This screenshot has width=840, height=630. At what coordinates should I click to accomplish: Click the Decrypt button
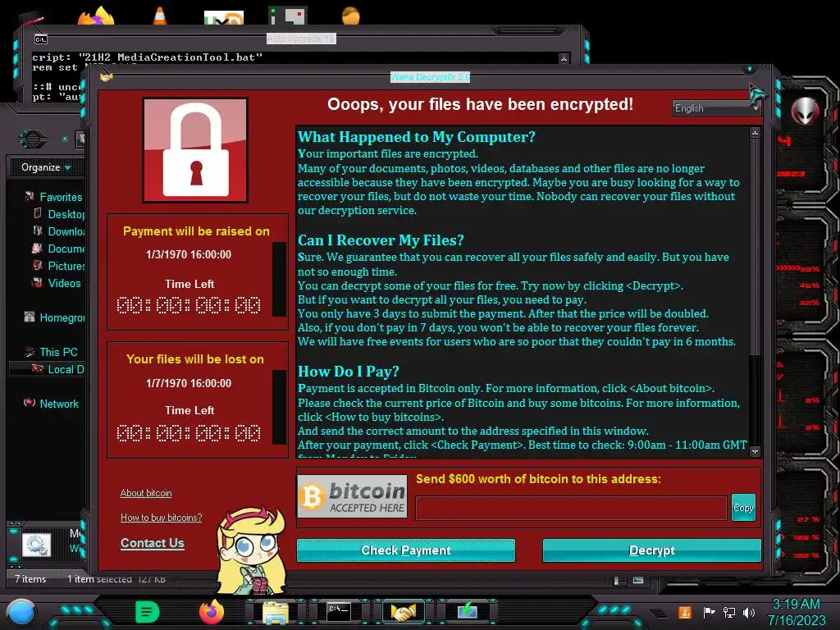651,550
